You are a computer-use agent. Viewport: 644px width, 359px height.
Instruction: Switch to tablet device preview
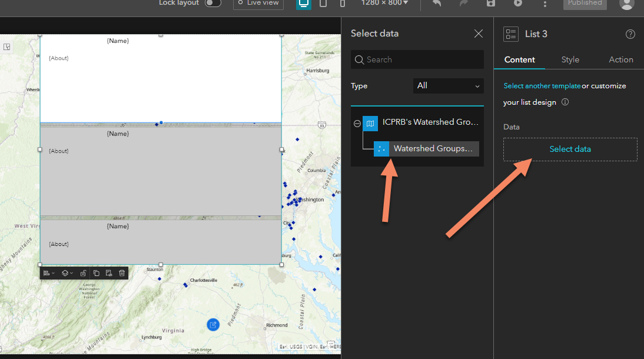pyautogui.click(x=323, y=4)
